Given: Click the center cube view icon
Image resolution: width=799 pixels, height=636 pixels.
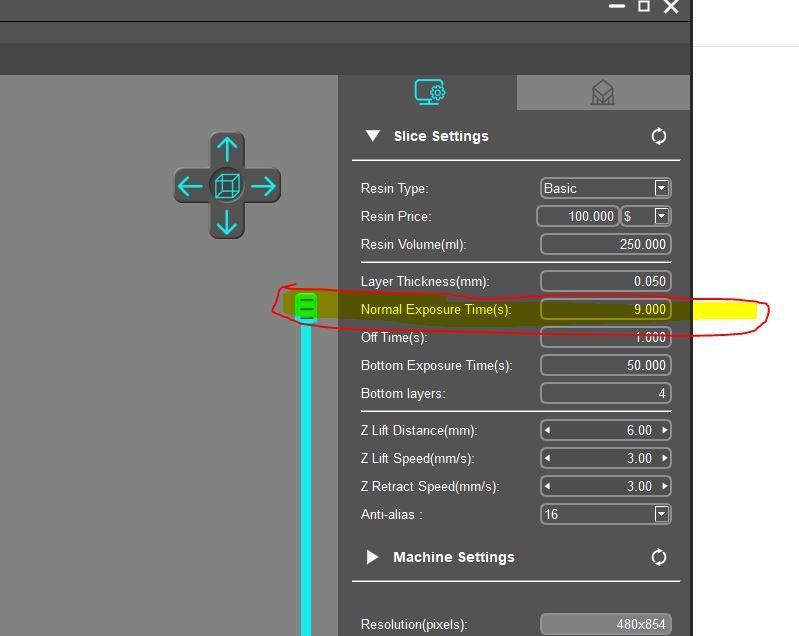Looking at the screenshot, I should pos(227,186).
